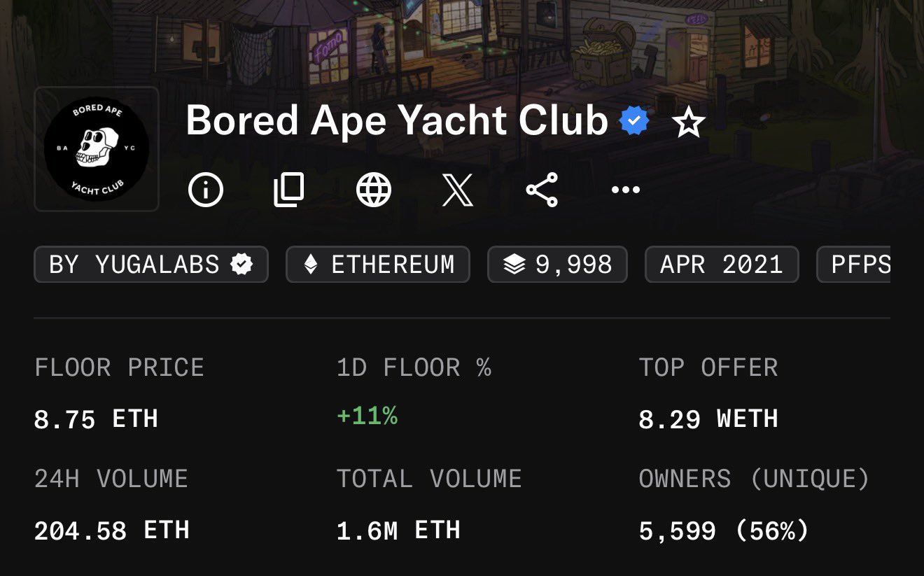The height and width of the screenshot is (576, 924).
Task: Click the blue verified badge by the title
Action: tap(634, 122)
